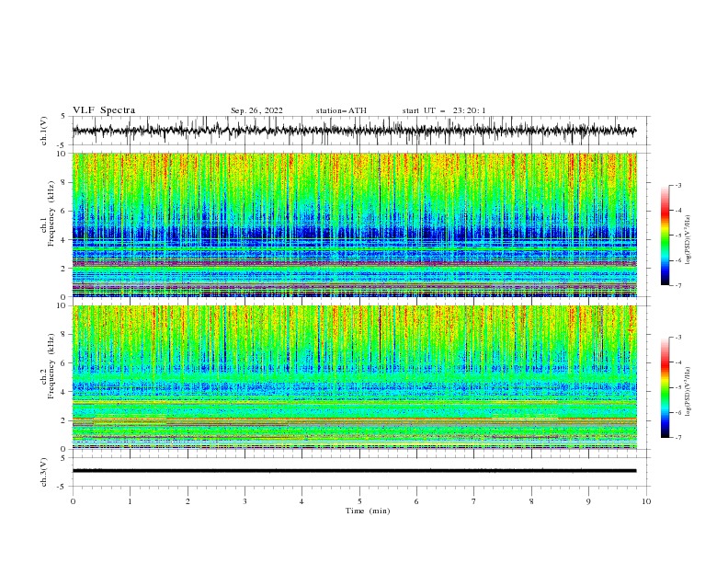The height and width of the screenshot is (563, 728).
Task: Click the "10" tick on the time axis
Action: pyautogui.click(x=646, y=501)
